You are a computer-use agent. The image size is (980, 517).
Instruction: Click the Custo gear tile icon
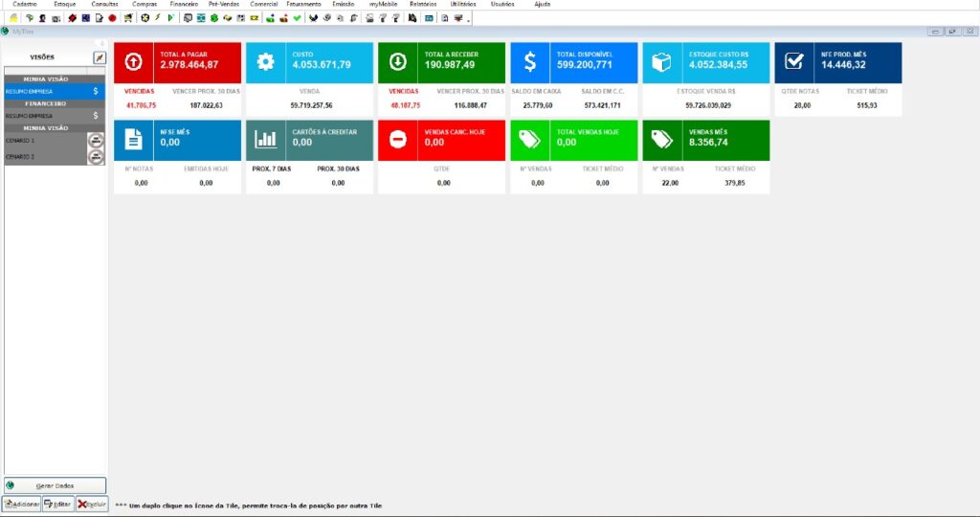pos(266,61)
